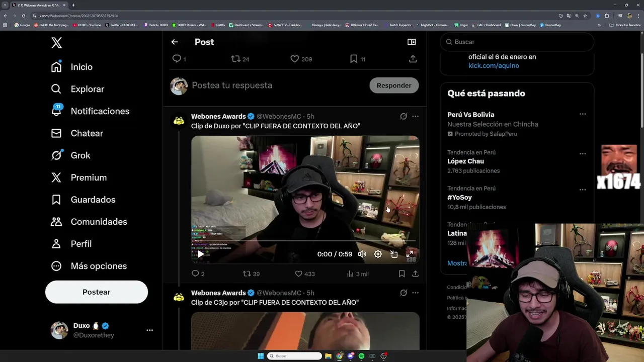Open the reader view icon

coord(412,42)
